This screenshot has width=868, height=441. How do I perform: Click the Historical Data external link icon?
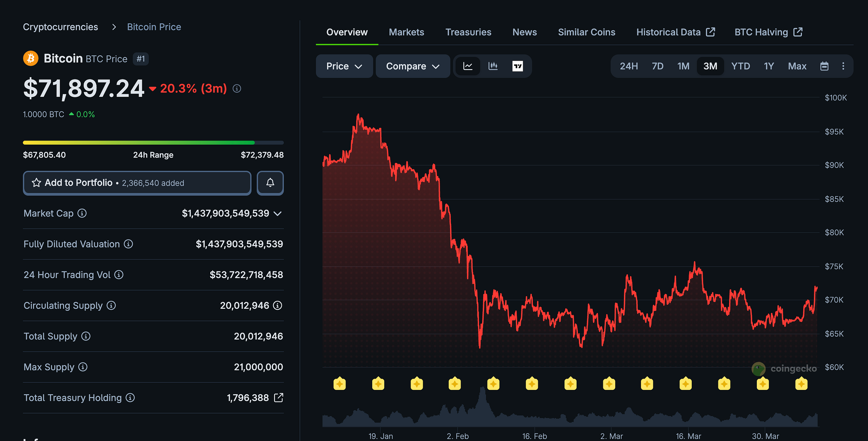710,32
